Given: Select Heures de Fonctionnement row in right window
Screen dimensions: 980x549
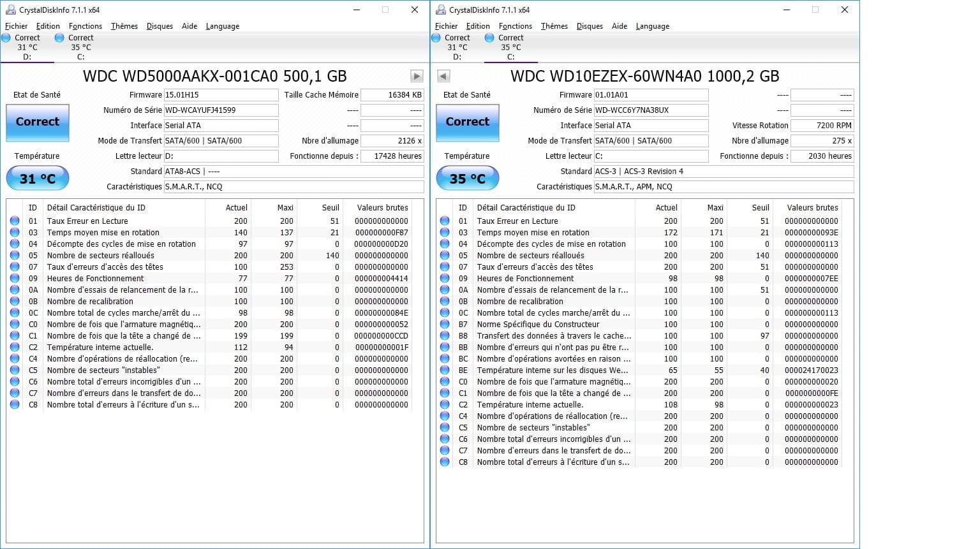Looking at the screenshot, I should 639,279.
